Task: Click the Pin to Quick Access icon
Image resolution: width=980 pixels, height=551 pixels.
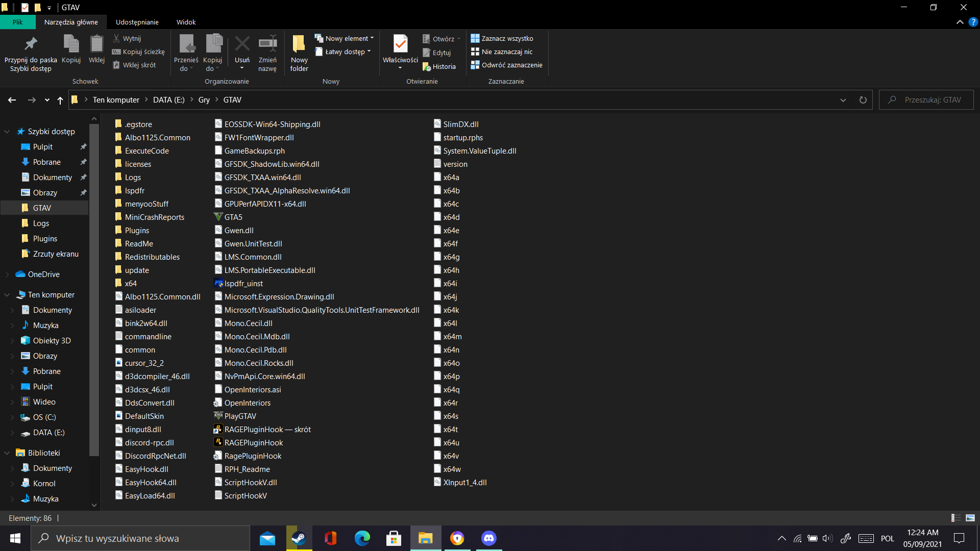Action: (x=31, y=44)
